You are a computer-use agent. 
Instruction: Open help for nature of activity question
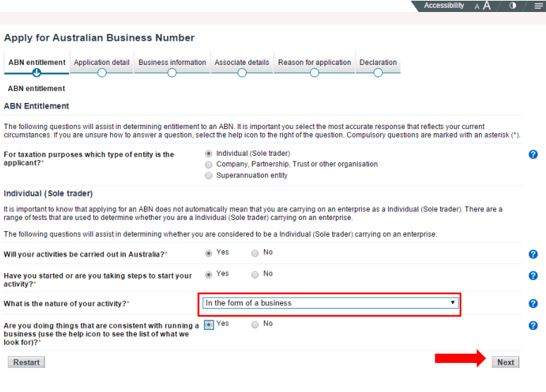[x=533, y=304]
